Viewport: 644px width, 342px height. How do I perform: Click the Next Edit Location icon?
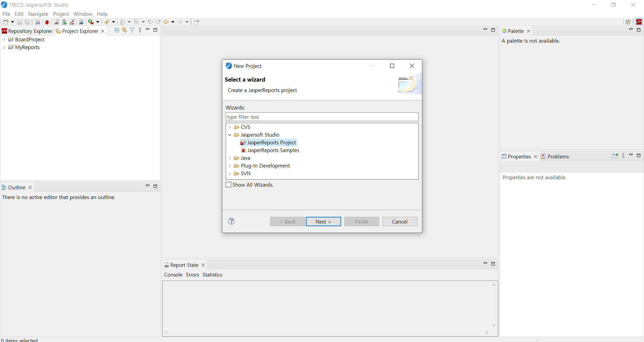tap(158, 22)
